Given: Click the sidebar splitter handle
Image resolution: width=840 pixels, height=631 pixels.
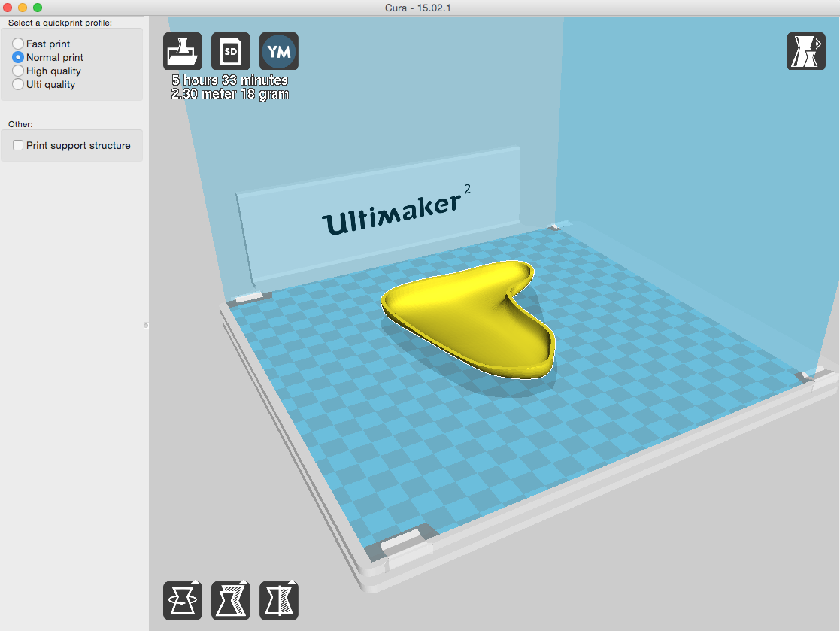Looking at the screenshot, I should coord(146,326).
